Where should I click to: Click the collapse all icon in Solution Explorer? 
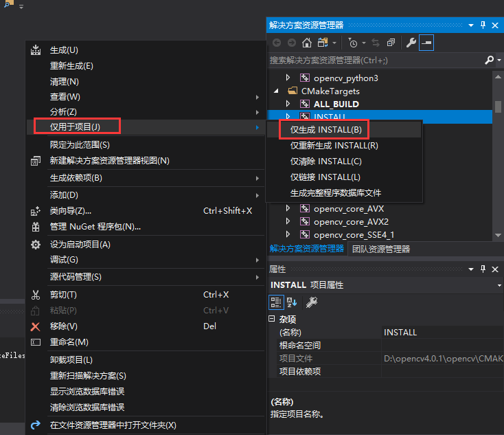click(391, 43)
